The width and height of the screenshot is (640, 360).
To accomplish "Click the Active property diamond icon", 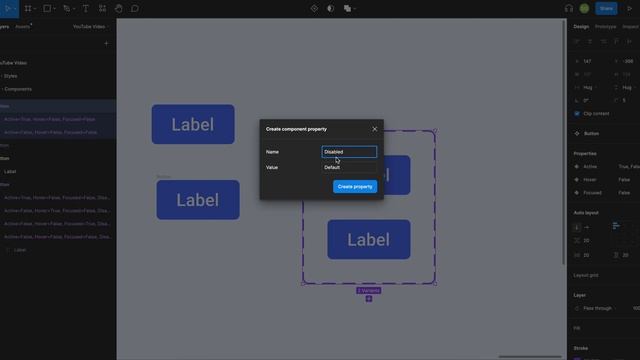I will tap(577, 167).
